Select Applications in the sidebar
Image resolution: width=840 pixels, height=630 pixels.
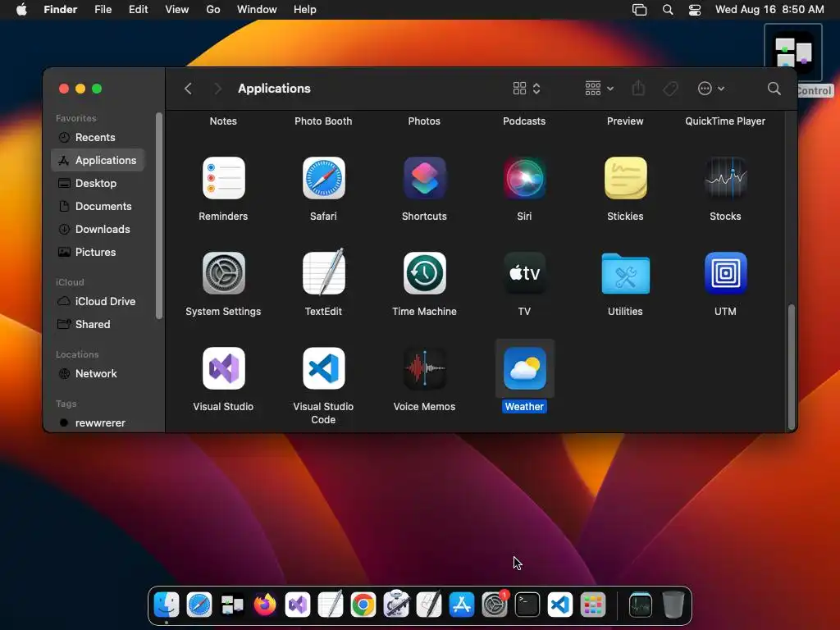point(98,160)
